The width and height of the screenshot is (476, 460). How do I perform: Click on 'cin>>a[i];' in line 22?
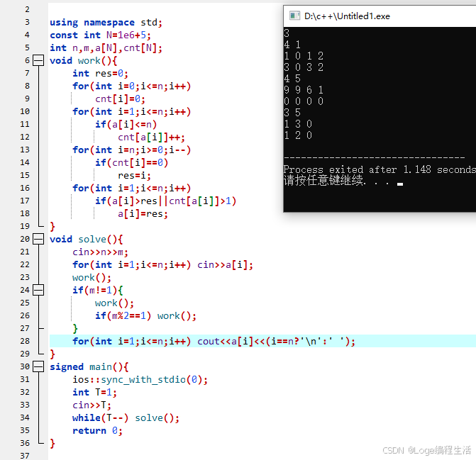[x=225, y=264]
